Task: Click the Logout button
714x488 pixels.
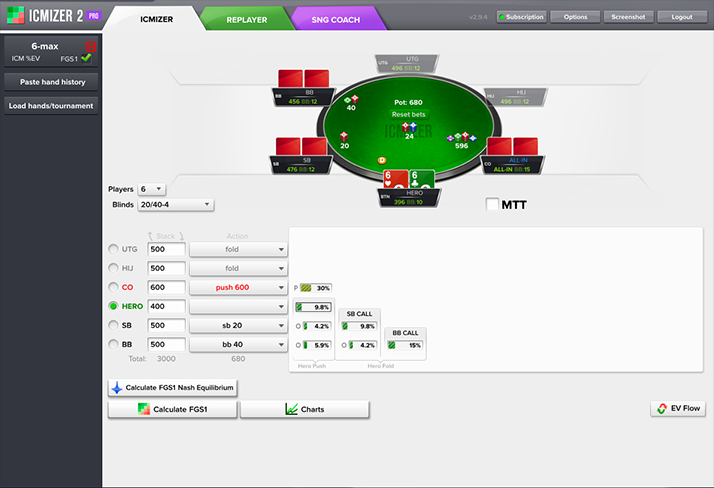Action: click(x=682, y=17)
